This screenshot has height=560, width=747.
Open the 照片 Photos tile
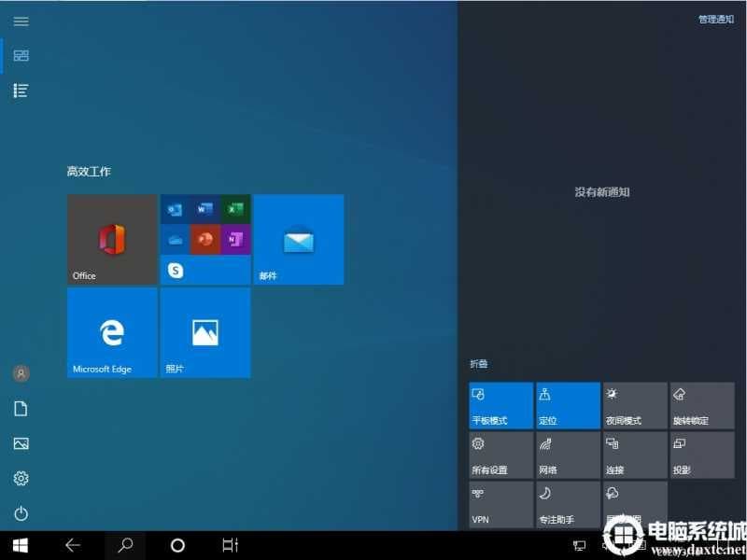pos(205,332)
